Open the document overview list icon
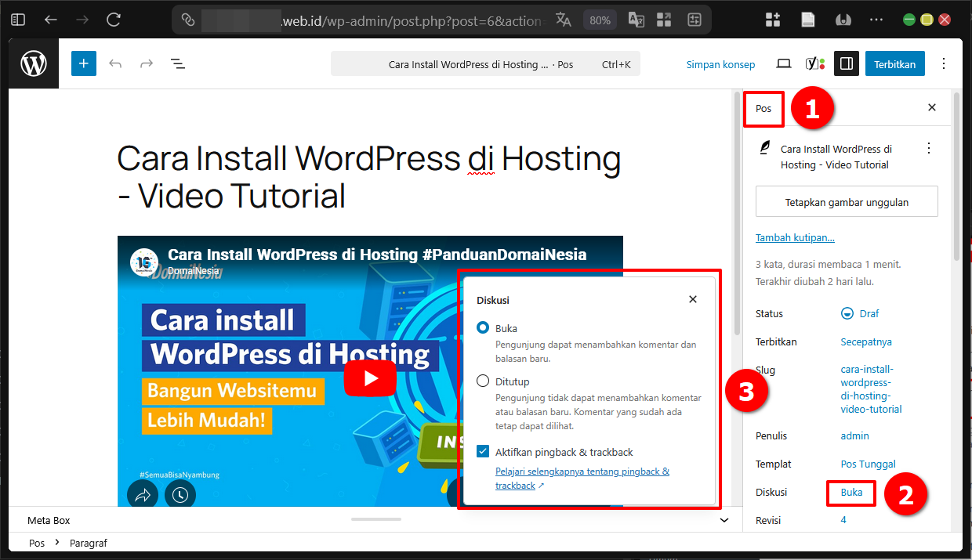 coord(178,63)
